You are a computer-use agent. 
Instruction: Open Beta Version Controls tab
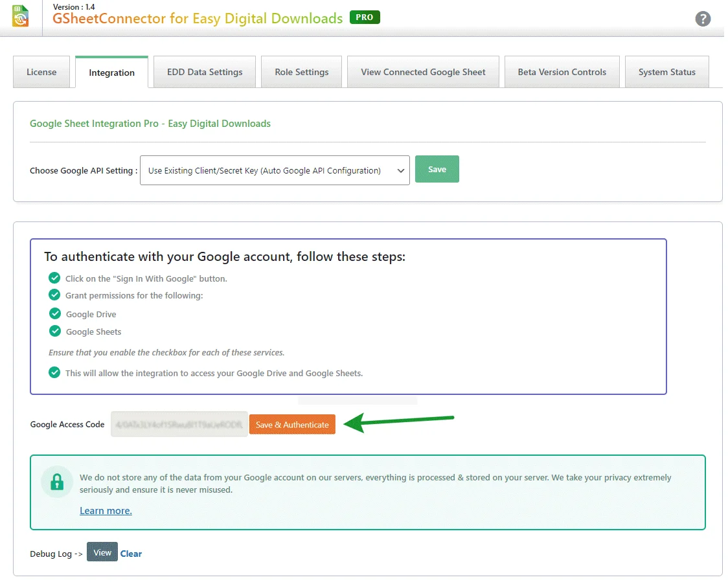tap(562, 72)
